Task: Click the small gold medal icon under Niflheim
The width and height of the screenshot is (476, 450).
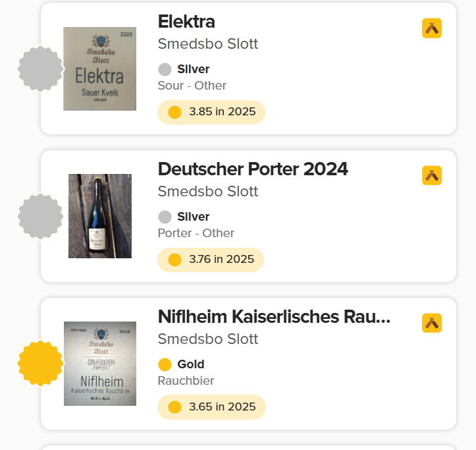Action: pyautogui.click(x=165, y=364)
